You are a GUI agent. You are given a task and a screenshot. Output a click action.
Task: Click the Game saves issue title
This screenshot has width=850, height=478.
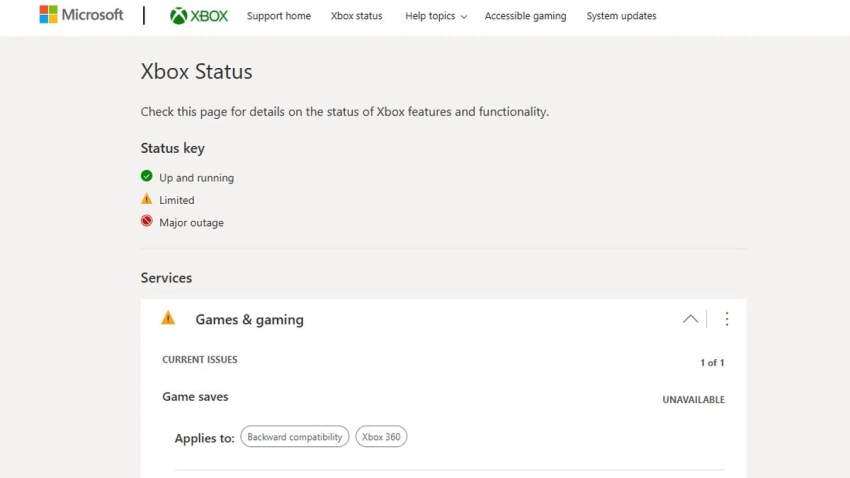(195, 397)
